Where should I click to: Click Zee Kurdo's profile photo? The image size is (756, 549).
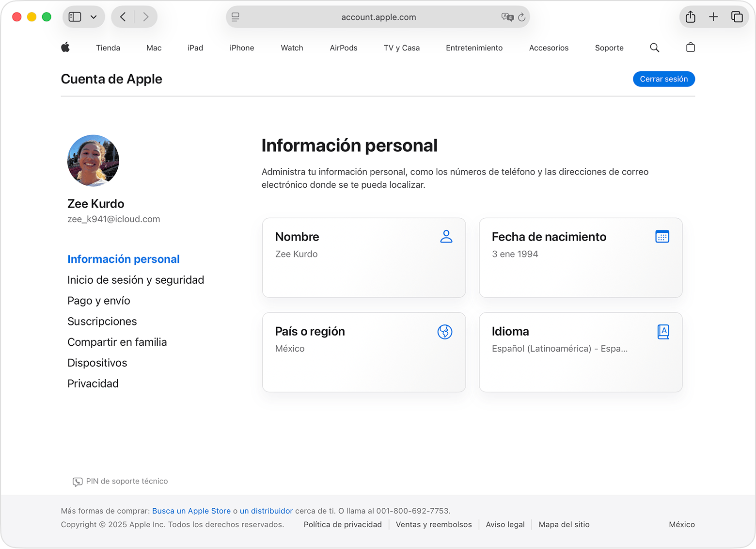[93, 161]
